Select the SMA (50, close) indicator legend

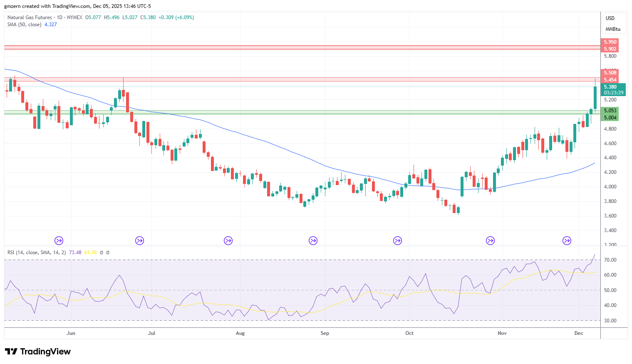click(24, 25)
